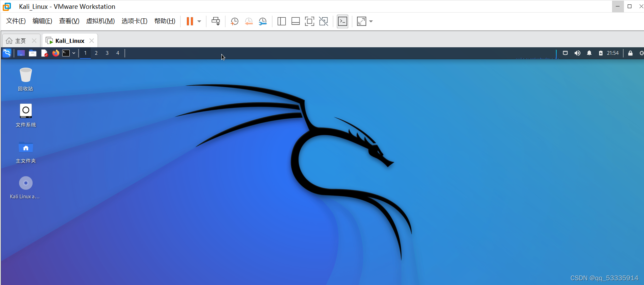The height and width of the screenshot is (285, 644).
Task: Open the 选项卡(T) menu
Action: click(x=134, y=21)
